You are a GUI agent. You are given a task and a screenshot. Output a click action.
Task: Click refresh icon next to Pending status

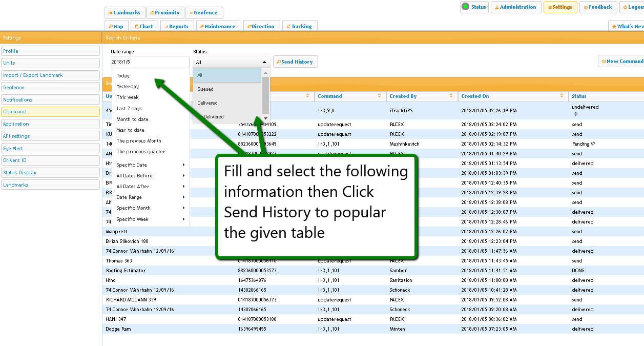[593, 144]
